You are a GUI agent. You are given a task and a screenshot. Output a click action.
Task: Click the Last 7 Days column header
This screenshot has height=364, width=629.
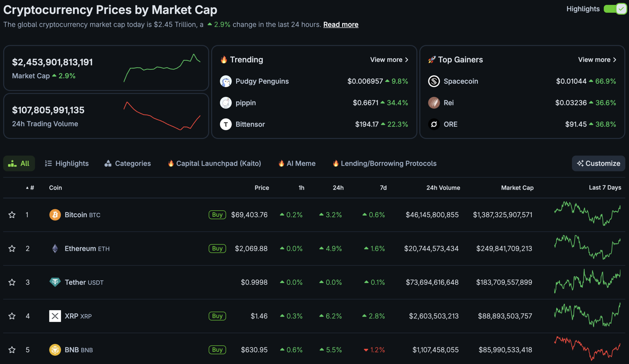tap(605, 188)
